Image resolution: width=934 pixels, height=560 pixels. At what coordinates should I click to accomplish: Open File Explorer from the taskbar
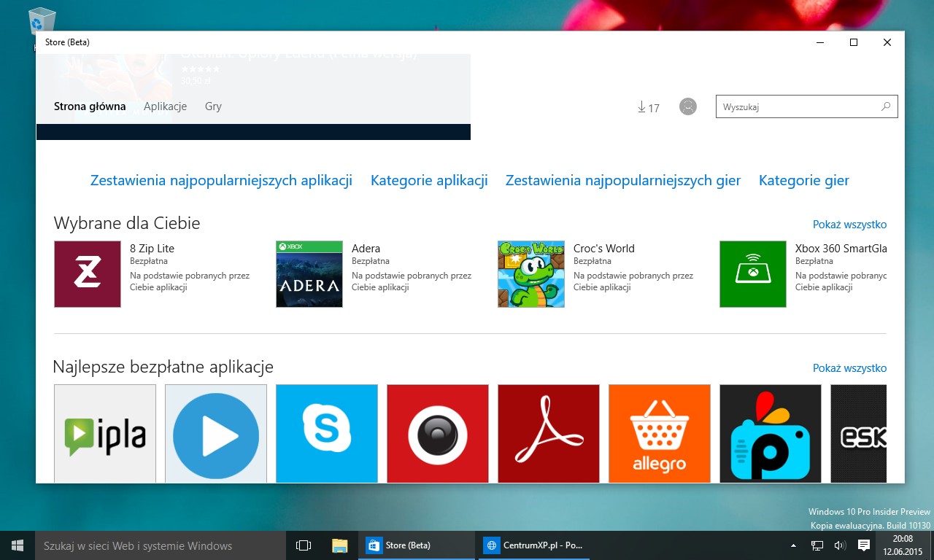[x=340, y=545]
